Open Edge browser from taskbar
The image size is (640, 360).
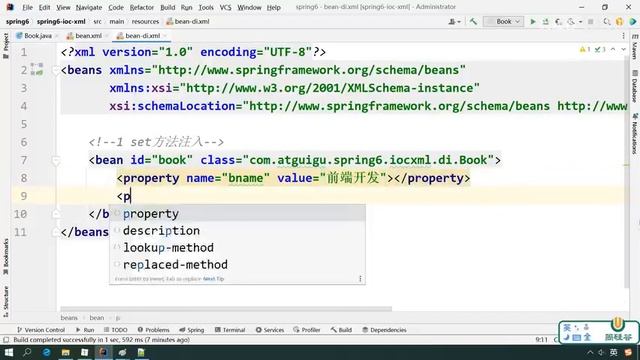coord(47,352)
